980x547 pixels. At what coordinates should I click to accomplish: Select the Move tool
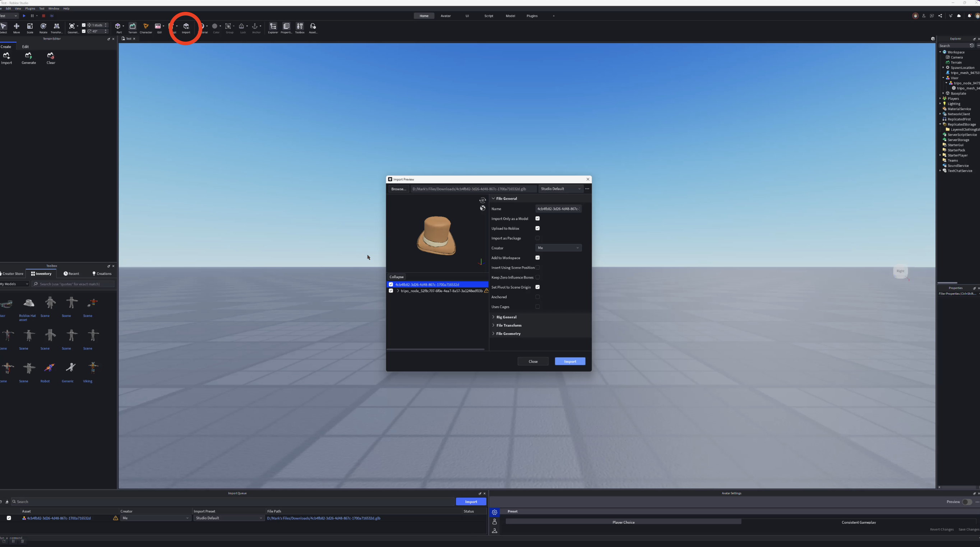pyautogui.click(x=17, y=27)
